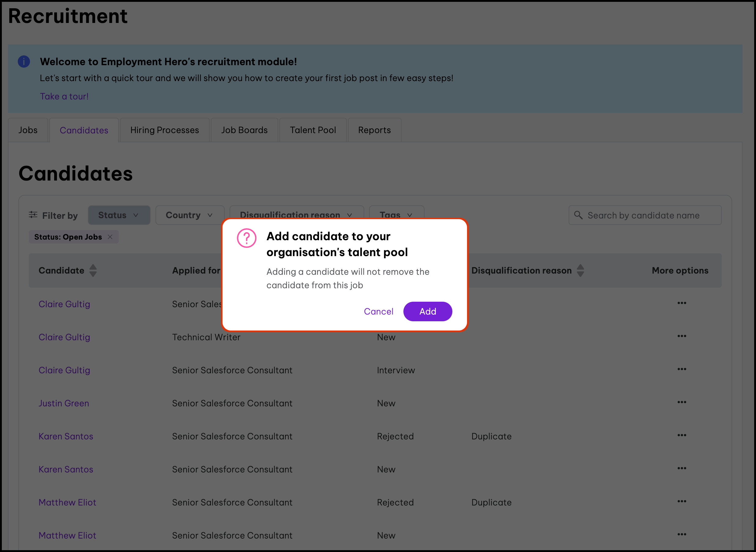756x552 pixels.
Task: Click the blue info icon in banner
Action: tap(24, 62)
